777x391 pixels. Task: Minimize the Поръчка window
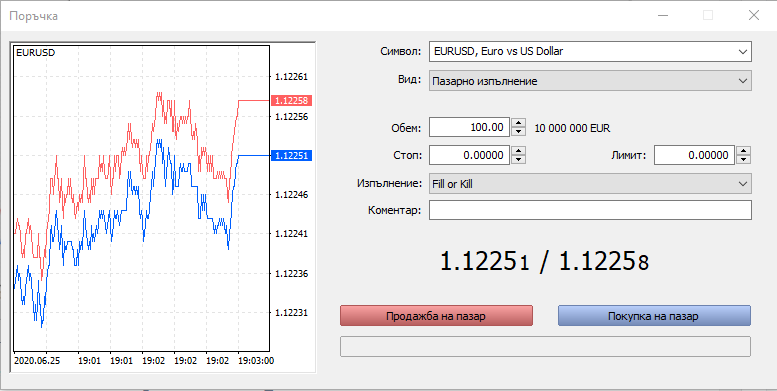[663, 15]
